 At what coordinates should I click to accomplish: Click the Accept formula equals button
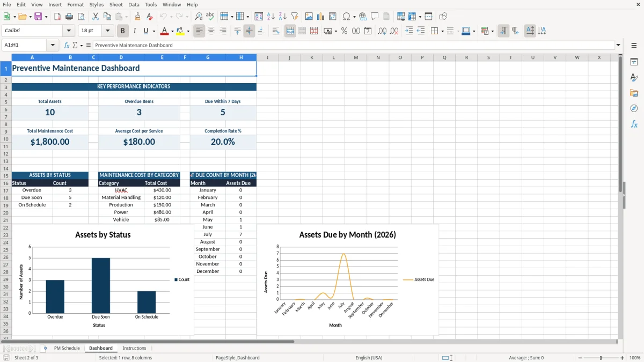89,45
